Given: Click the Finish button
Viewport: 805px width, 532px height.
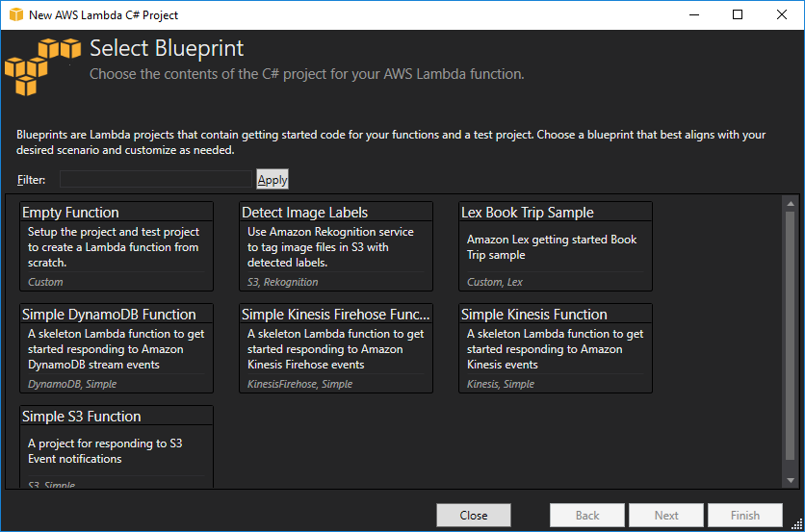Looking at the screenshot, I should [745, 516].
